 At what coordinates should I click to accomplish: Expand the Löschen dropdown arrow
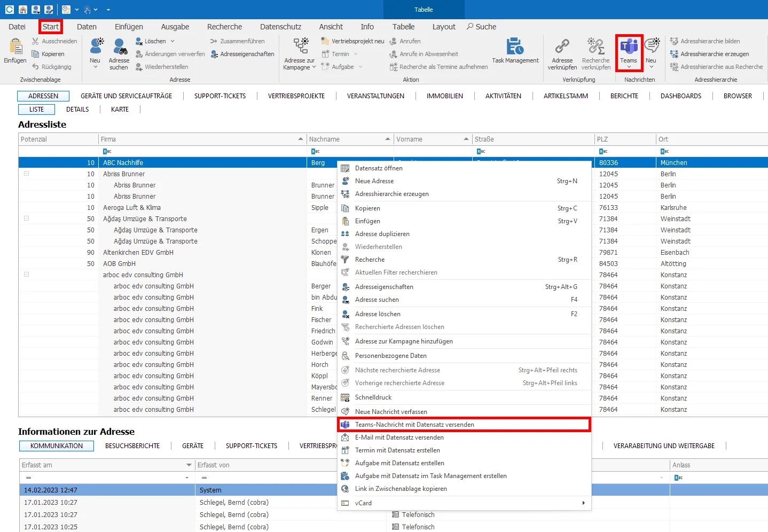coord(173,41)
